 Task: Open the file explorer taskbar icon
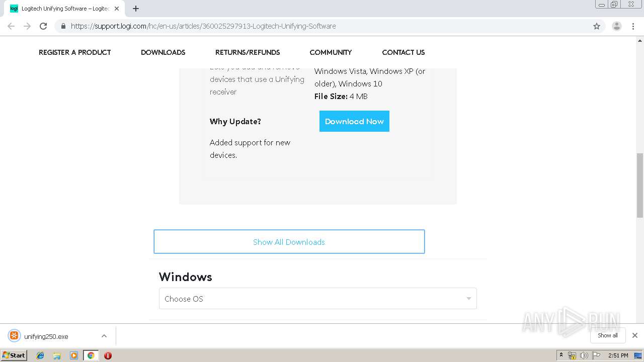[x=57, y=355]
